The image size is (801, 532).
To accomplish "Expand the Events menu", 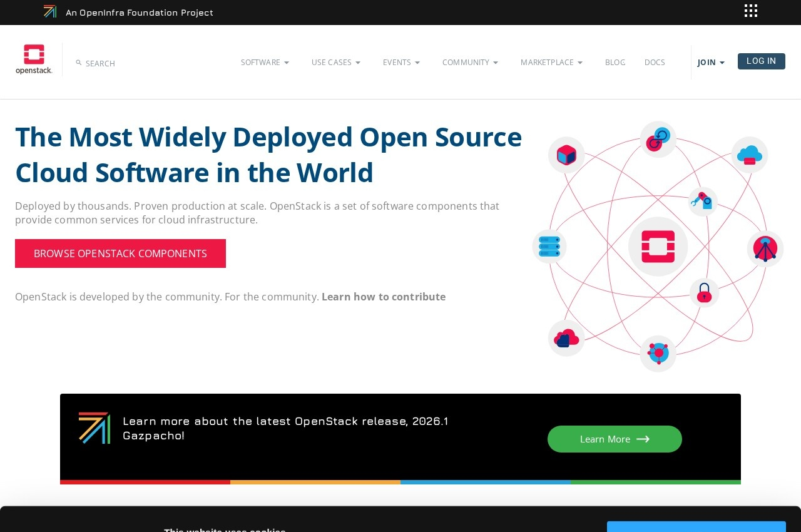I will tap(402, 63).
